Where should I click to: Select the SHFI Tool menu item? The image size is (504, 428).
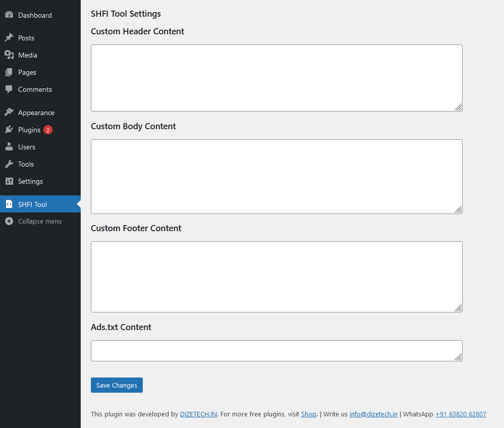(32, 204)
